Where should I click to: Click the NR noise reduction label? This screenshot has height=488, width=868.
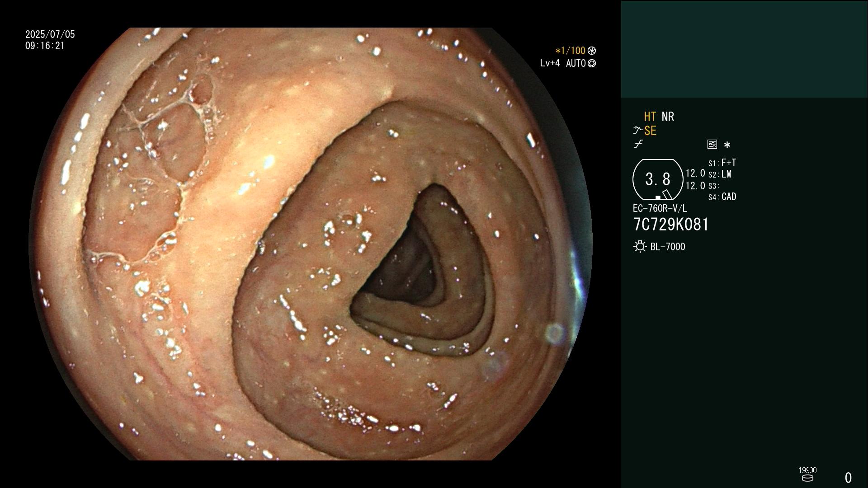tap(668, 117)
